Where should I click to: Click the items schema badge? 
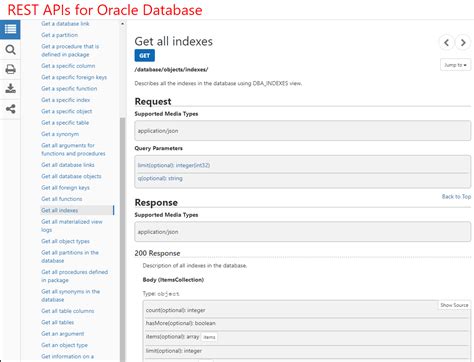[x=209, y=337]
